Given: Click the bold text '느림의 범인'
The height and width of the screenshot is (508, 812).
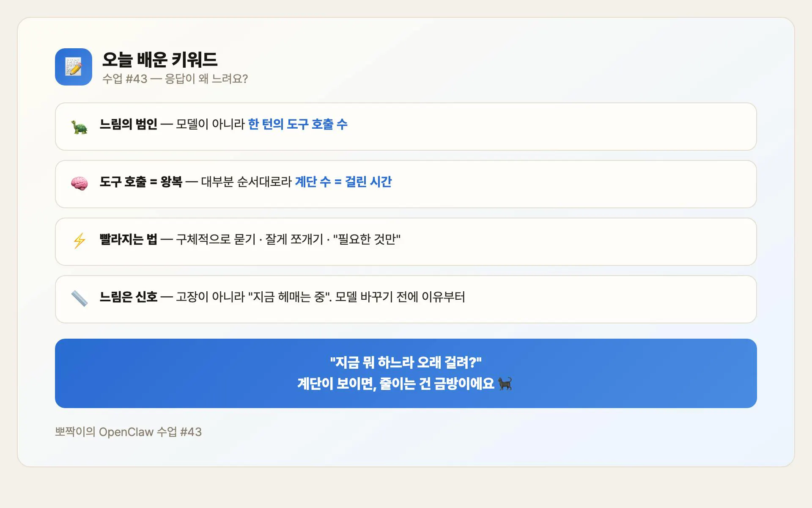Looking at the screenshot, I should [129, 124].
